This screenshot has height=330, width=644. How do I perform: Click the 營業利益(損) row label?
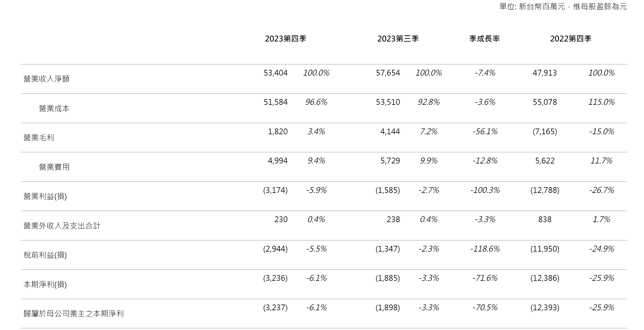45,196
